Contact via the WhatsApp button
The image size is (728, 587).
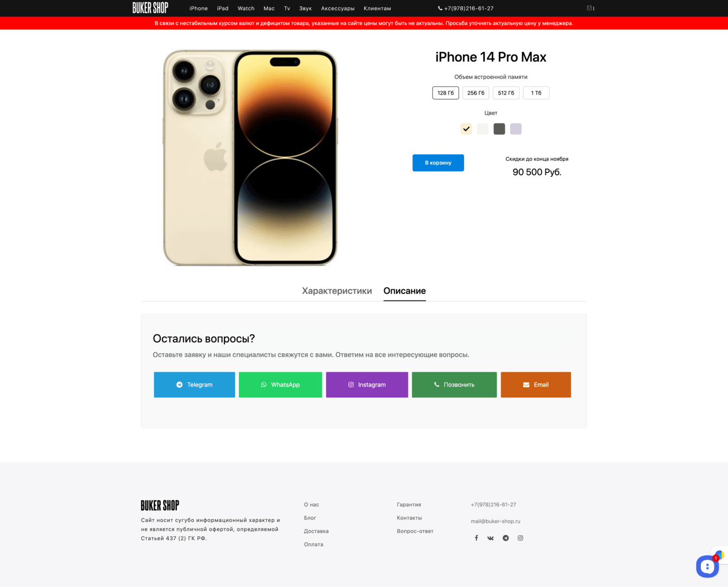pyautogui.click(x=280, y=385)
